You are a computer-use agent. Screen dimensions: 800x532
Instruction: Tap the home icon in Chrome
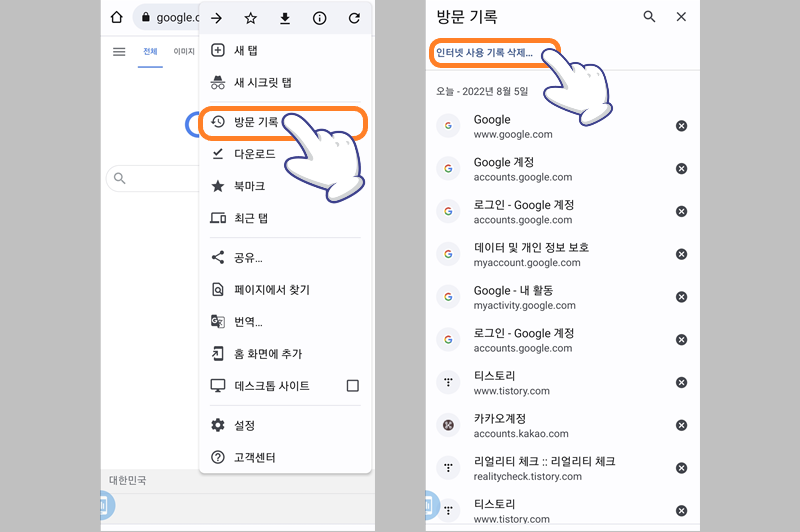116,17
